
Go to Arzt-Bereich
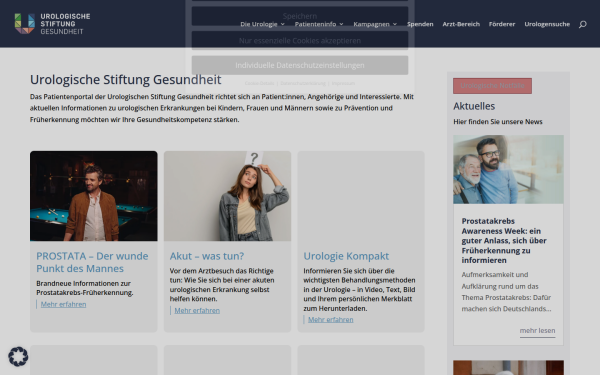(461, 24)
